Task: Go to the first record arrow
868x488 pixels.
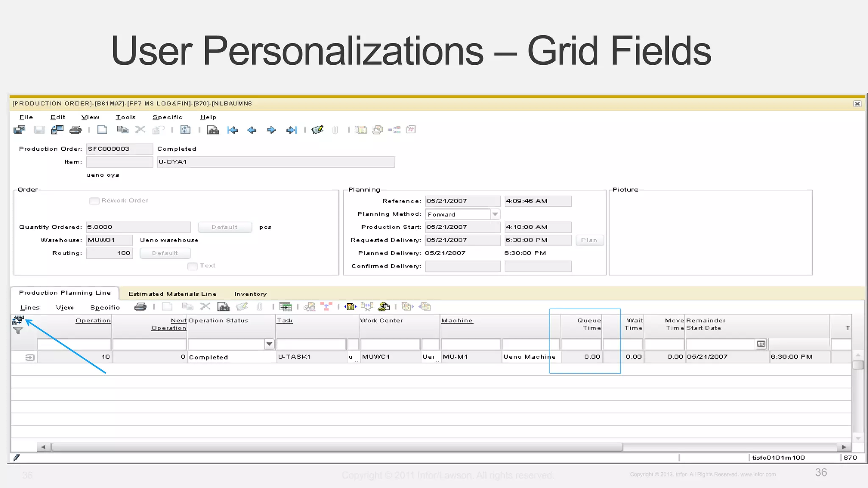Action: (x=233, y=130)
